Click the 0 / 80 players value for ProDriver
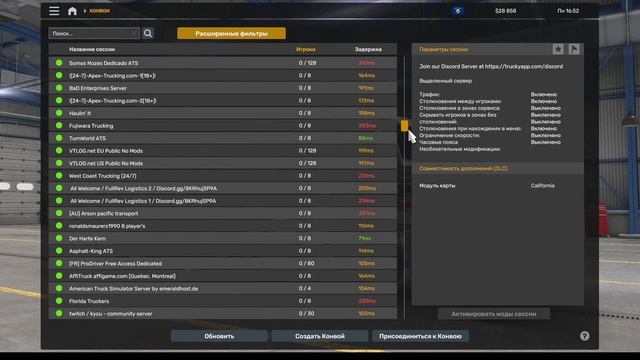Image resolution: width=640 pixels, height=360 pixels. (x=306, y=263)
